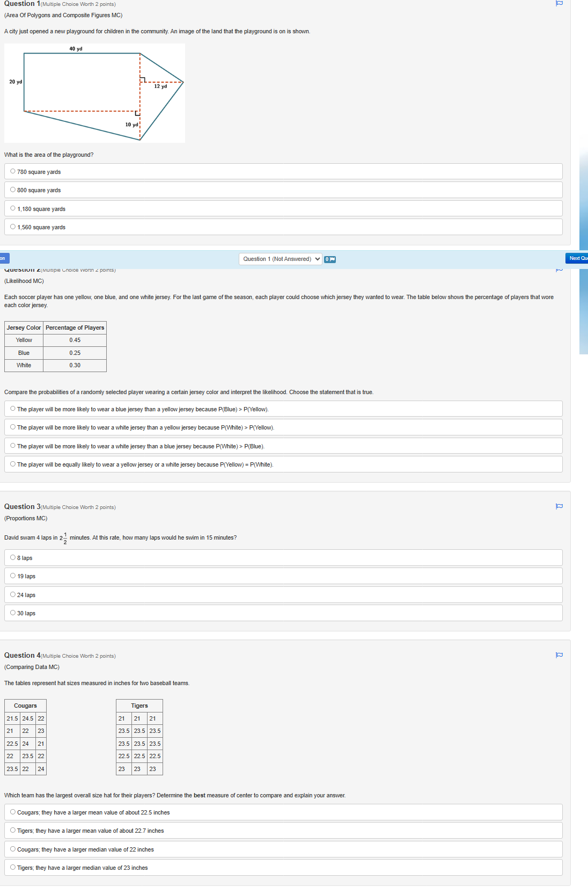
Task: Open the Question 1 (Not Answered) dropdown
Action: [x=280, y=259]
